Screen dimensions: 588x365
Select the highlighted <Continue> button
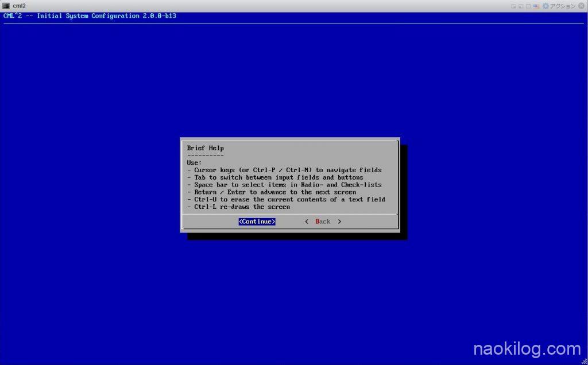point(257,222)
